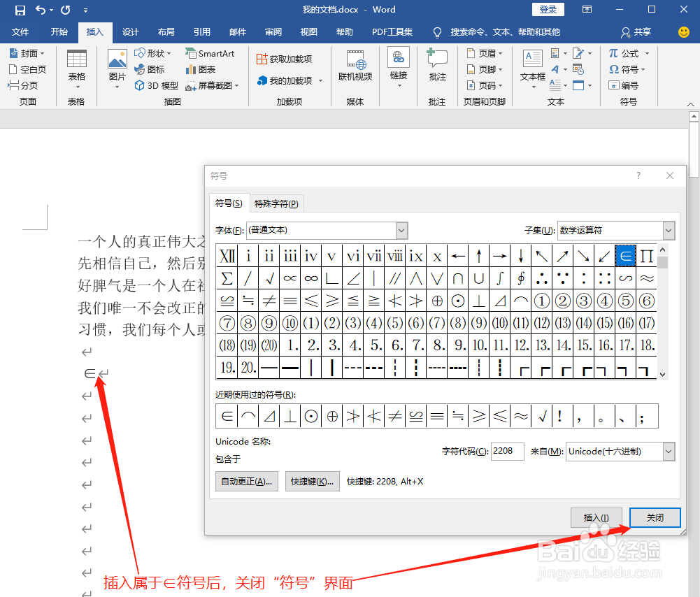This screenshot has width=700, height=597.
Task: Open the Quick Access Toolbar customize arrow
Action: click(x=85, y=10)
